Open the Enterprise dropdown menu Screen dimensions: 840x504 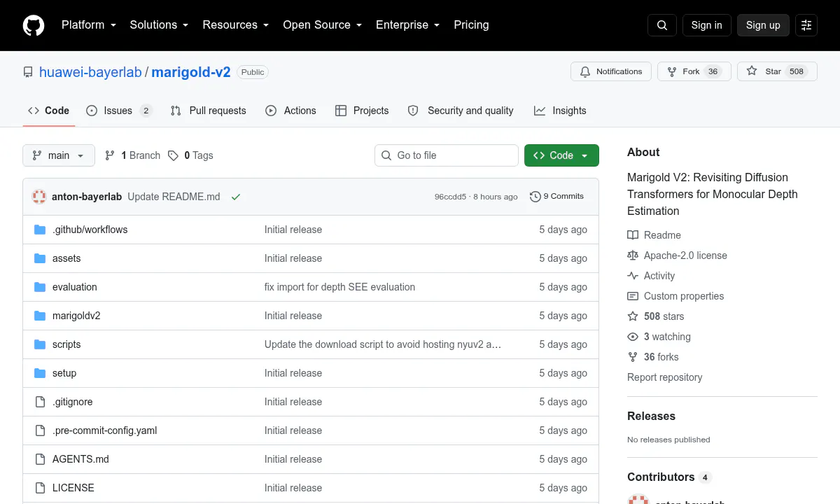407,25
